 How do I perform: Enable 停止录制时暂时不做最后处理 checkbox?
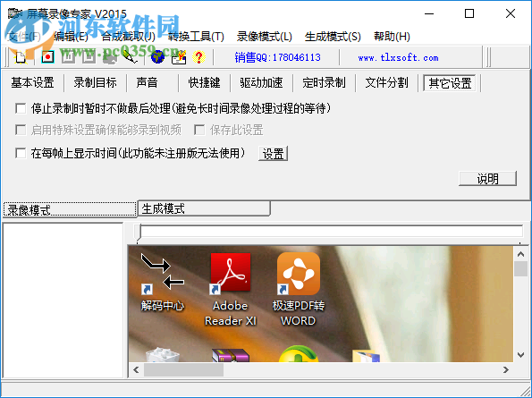point(21,108)
